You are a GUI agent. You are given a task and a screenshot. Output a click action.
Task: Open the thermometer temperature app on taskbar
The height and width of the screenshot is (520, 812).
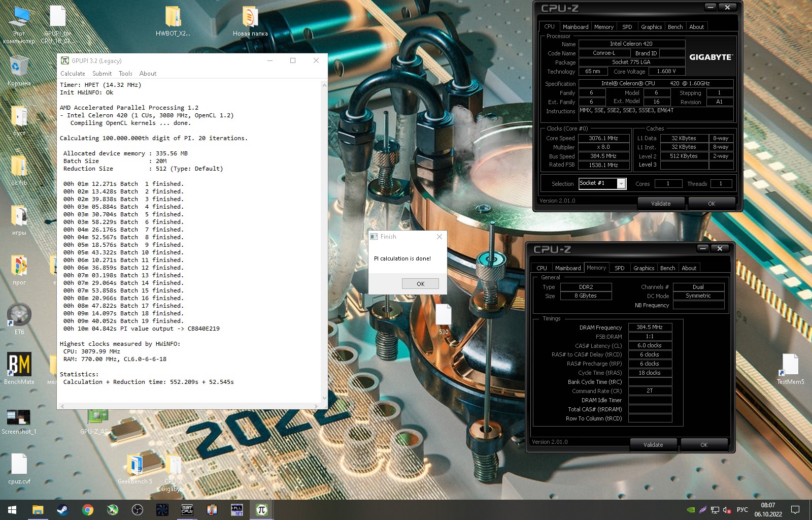point(212,510)
